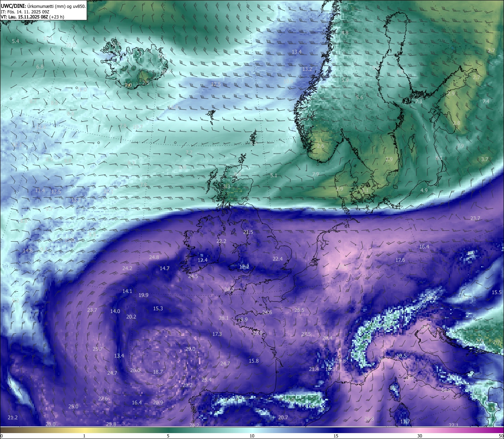Screen dimensions: 504x439
Task: Click the 18.7 value label
Action: pyautogui.click(x=158, y=372)
